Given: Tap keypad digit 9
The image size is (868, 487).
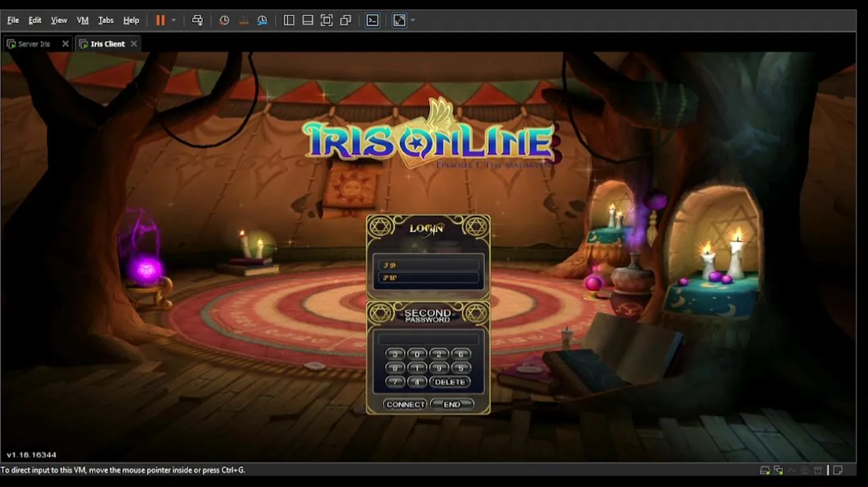Looking at the screenshot, I should coord(439,368).
